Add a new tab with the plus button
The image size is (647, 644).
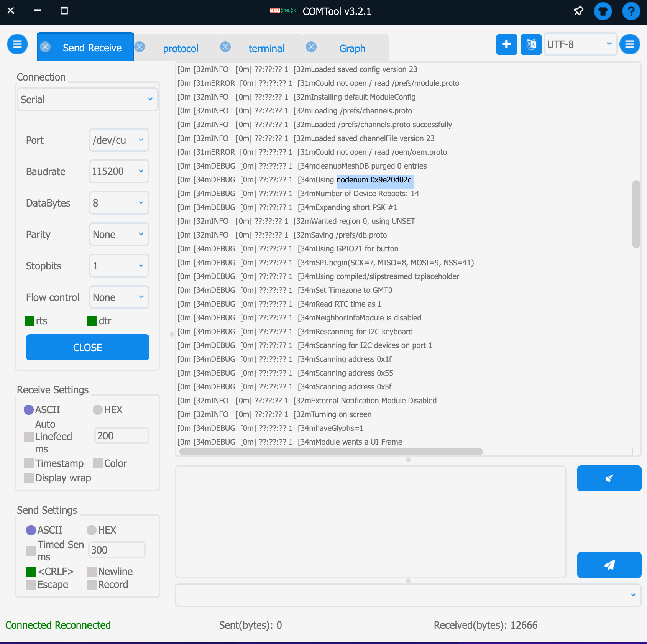pos(506,44)
